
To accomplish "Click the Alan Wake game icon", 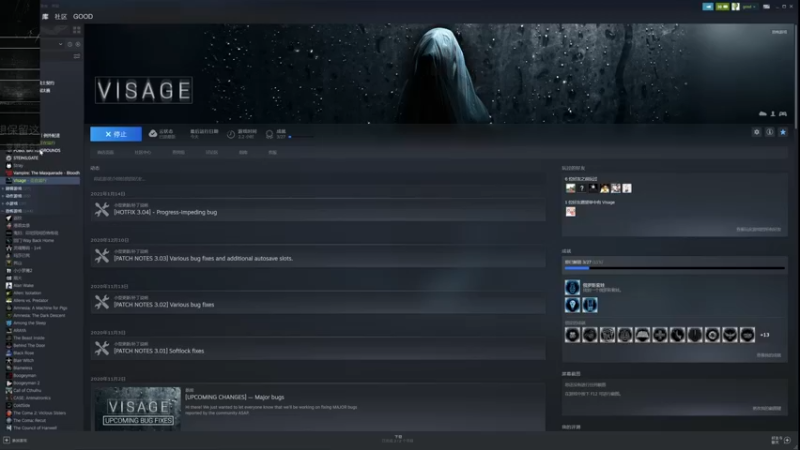I will point(9,286).
